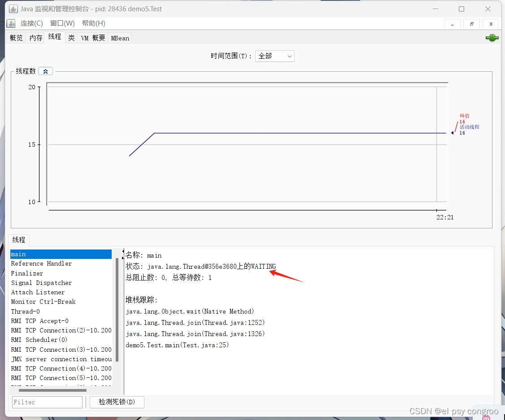This screenshot has width=505, height=420.
Task: Select the Reference Handler thread
Action: click(x=61, y=264)
